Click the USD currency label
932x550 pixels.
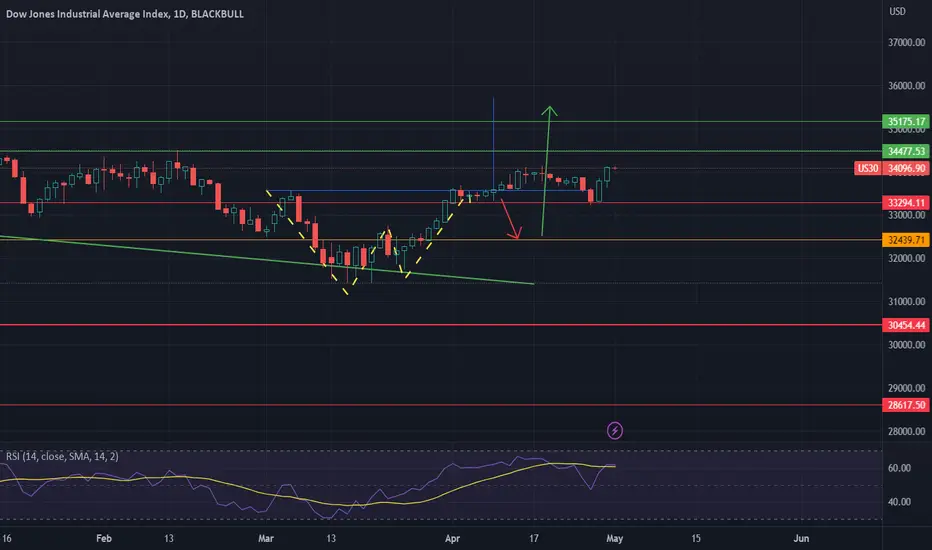(897, 11)
